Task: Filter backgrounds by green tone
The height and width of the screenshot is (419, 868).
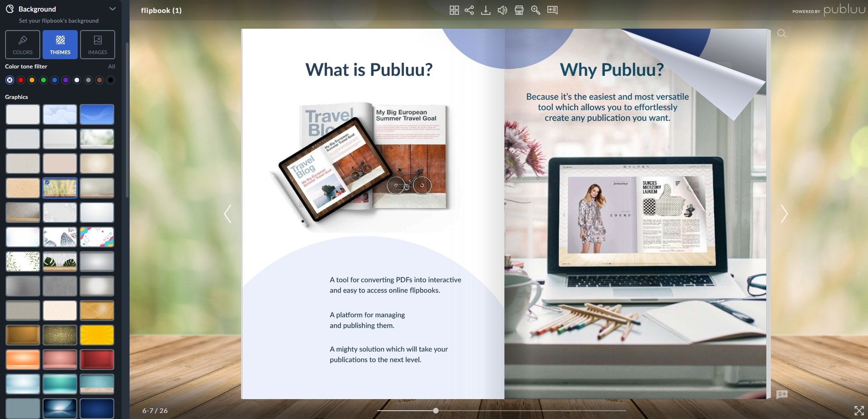Action: [43, 80]
